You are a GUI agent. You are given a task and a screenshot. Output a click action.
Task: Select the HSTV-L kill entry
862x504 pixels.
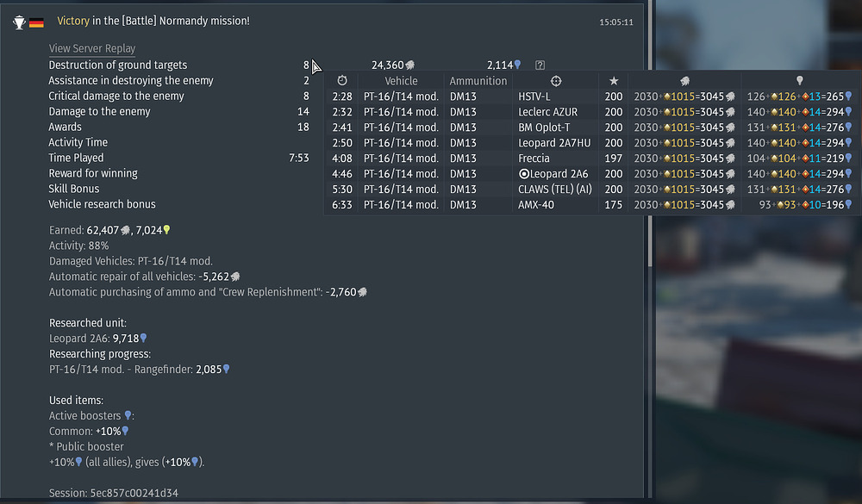(x=534, y=96)
